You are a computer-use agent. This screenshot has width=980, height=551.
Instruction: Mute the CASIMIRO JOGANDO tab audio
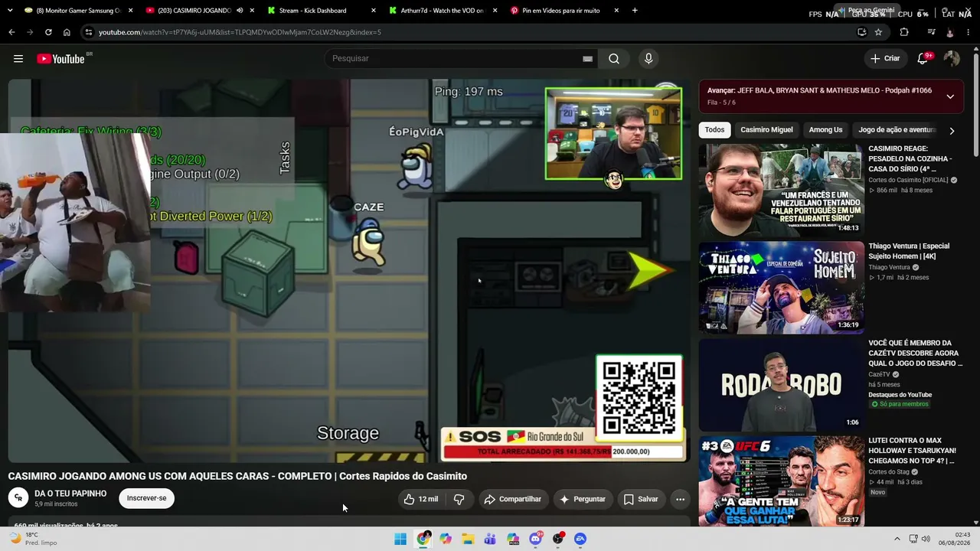(x=240, y=11)
